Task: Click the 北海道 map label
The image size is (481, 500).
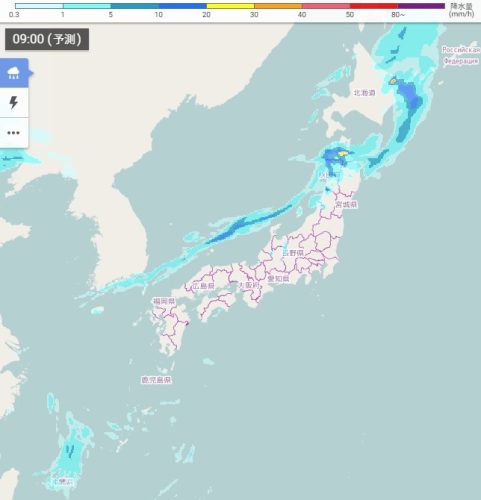Action: tap(364, 93)
